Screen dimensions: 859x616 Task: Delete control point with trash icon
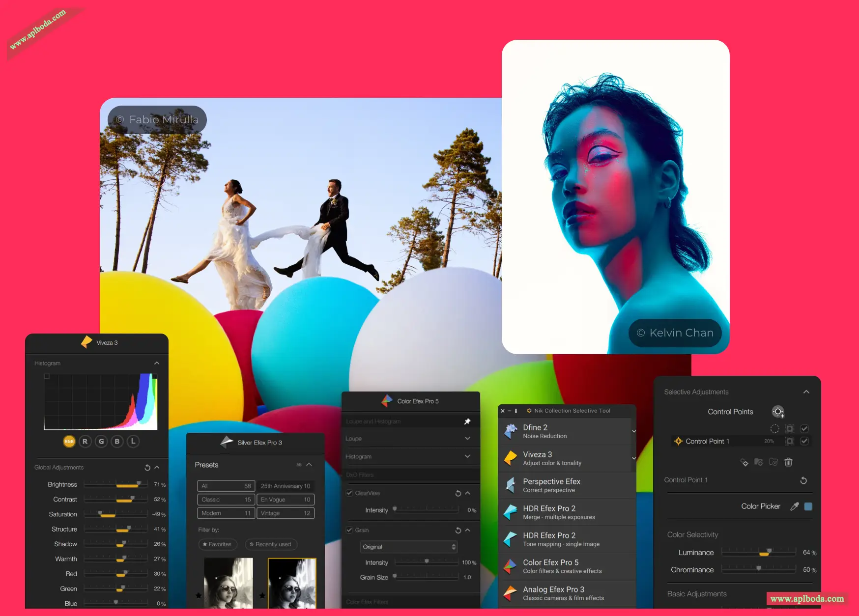coord(788,462)
